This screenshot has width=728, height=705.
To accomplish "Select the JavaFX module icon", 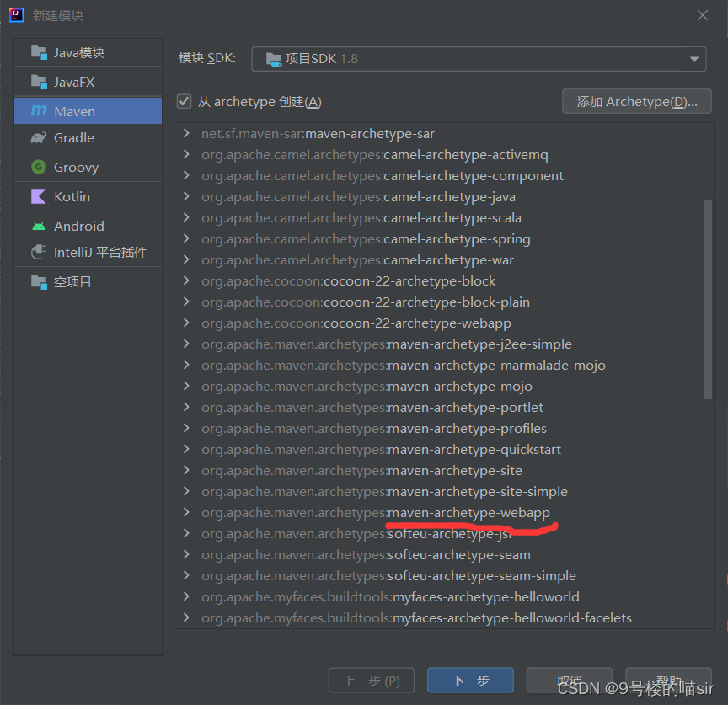I will coord(39,81).
